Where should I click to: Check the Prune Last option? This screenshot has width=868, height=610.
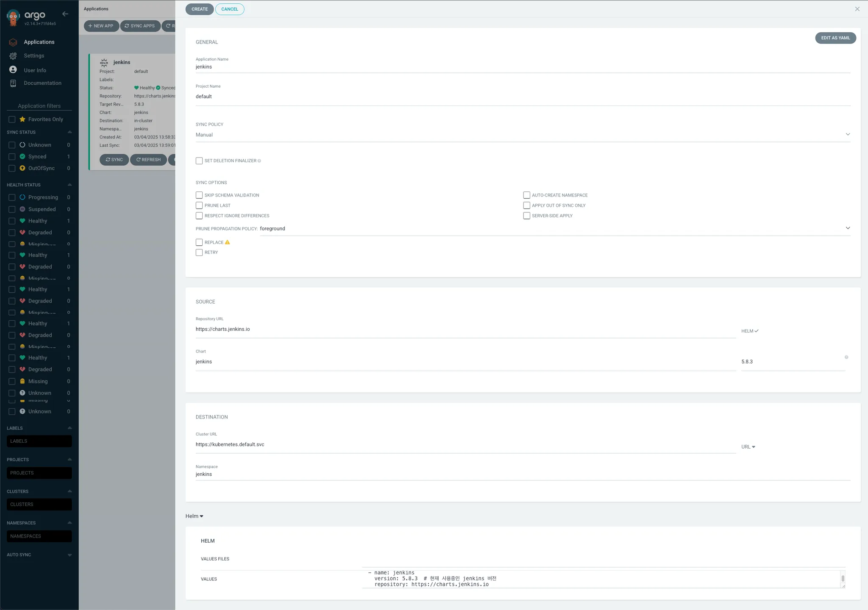(x=199, y=205)
